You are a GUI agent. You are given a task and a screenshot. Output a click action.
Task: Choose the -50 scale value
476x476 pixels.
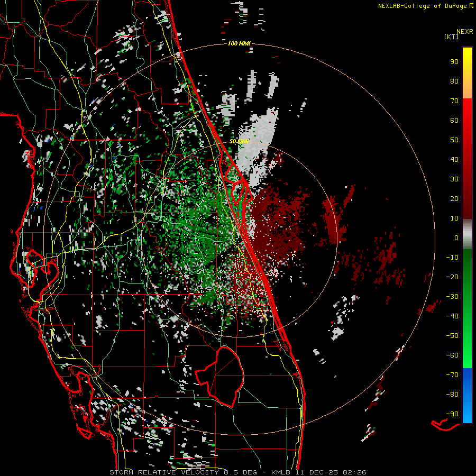[452, 336]
